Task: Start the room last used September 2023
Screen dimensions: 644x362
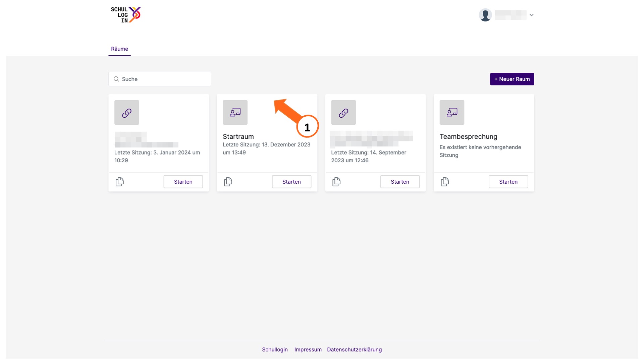Action: pyautogui.click(x=400, y=182)
